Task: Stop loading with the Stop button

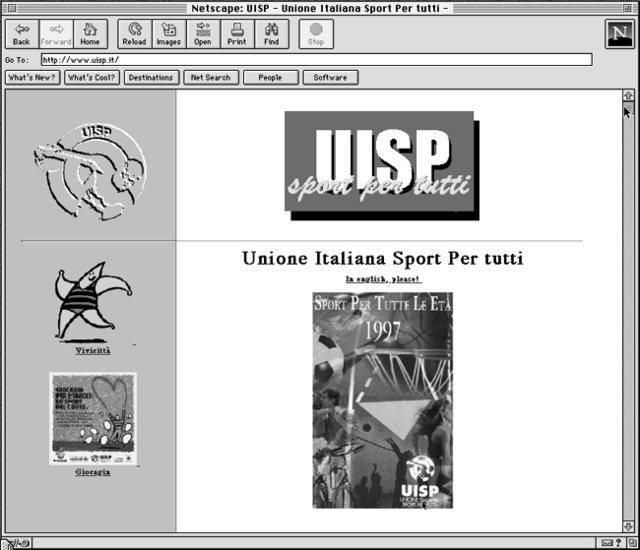Action: point(316,34)
